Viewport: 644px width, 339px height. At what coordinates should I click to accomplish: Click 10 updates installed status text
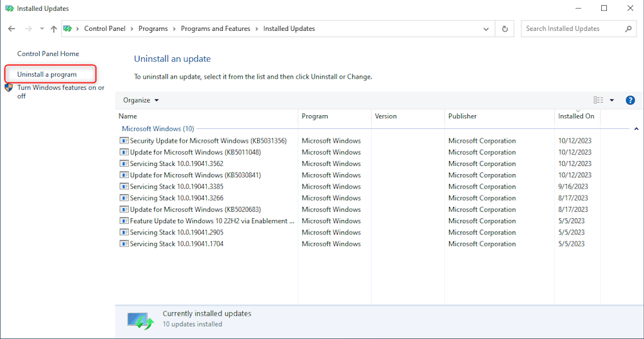coord(192,324)
